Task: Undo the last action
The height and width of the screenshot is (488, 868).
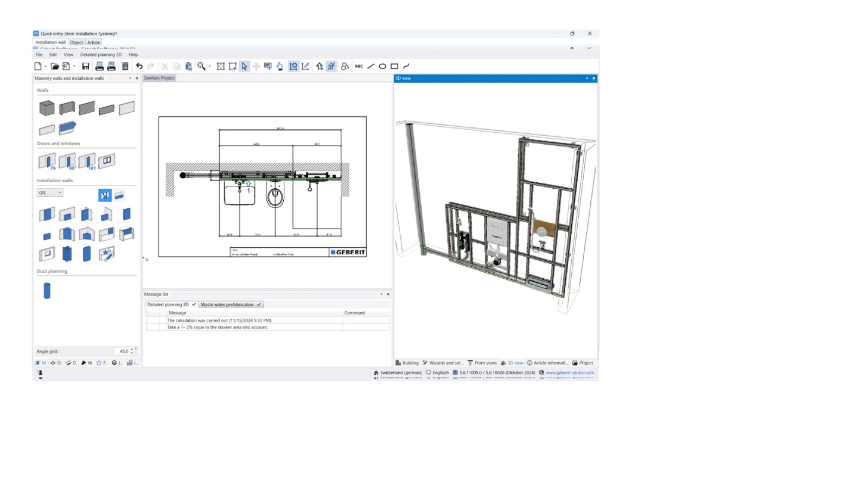Action: tap(139, 66)
